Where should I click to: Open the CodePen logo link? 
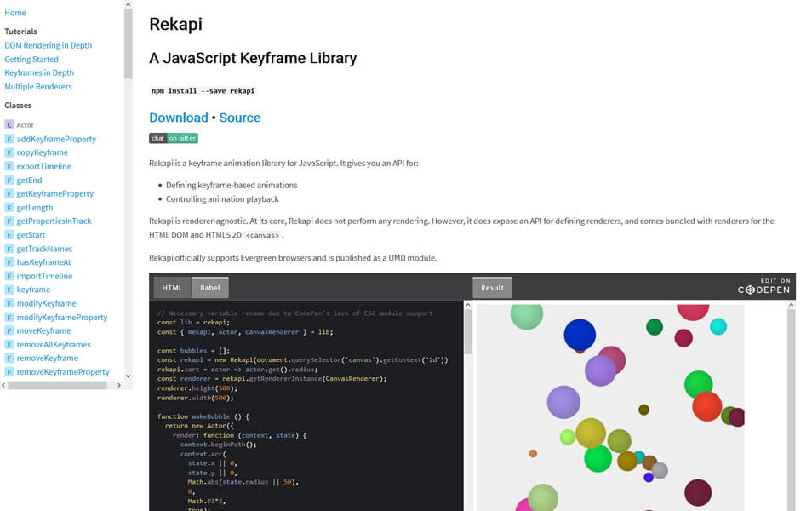point(763,287)
